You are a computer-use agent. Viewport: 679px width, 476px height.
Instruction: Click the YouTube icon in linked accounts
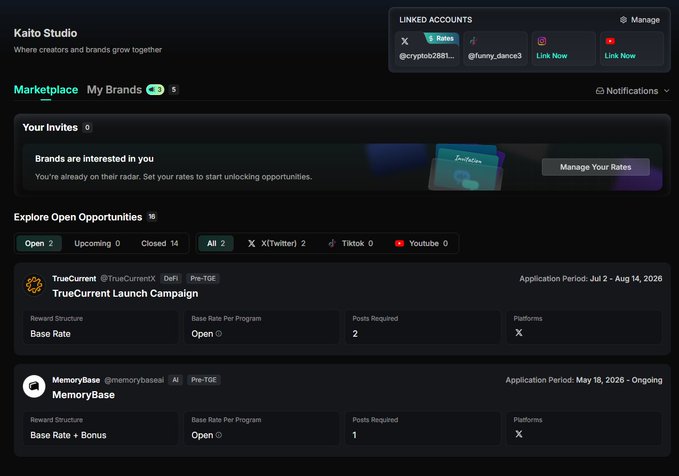tap(610, 41)
